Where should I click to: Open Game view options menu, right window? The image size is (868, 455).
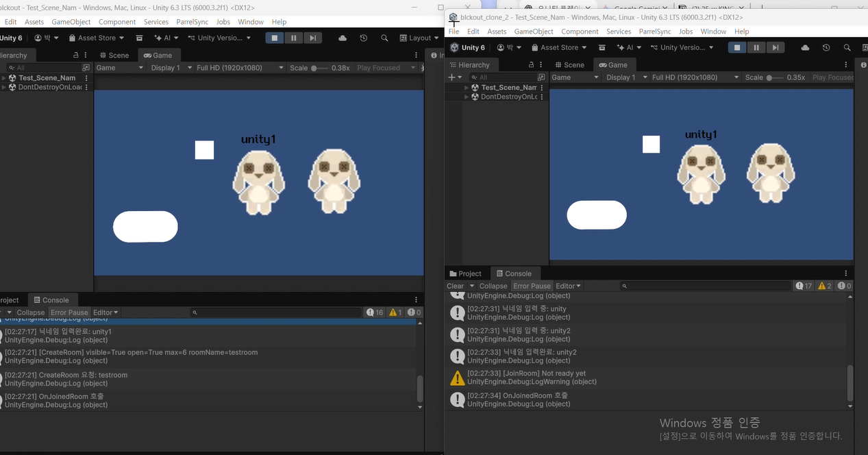[x=847, y=65]
